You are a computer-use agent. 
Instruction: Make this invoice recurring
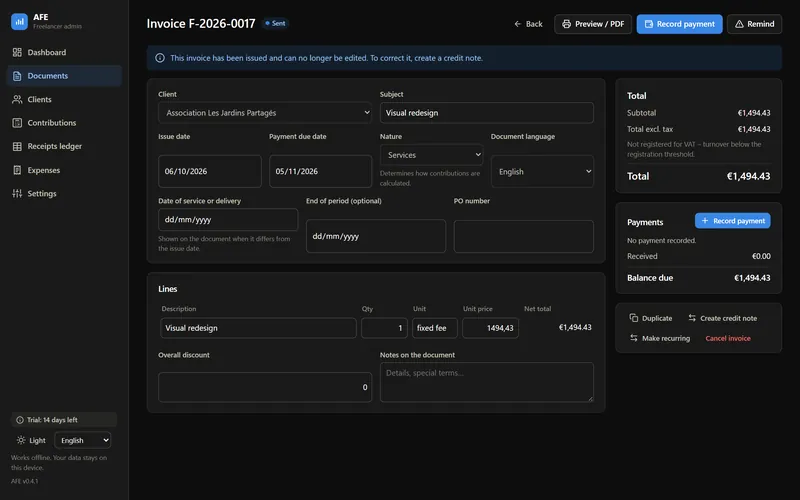click(660, 338)
